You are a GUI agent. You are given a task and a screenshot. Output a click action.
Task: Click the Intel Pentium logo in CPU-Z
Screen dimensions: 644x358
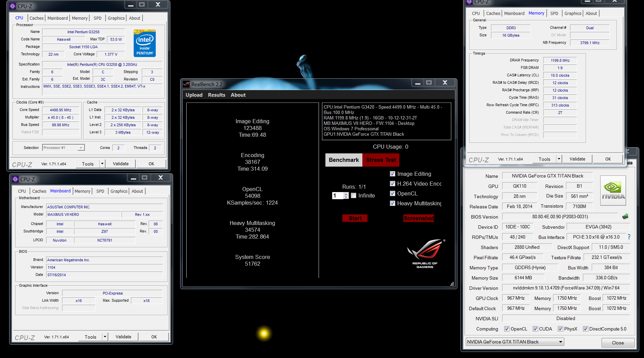tap(145, 43)
